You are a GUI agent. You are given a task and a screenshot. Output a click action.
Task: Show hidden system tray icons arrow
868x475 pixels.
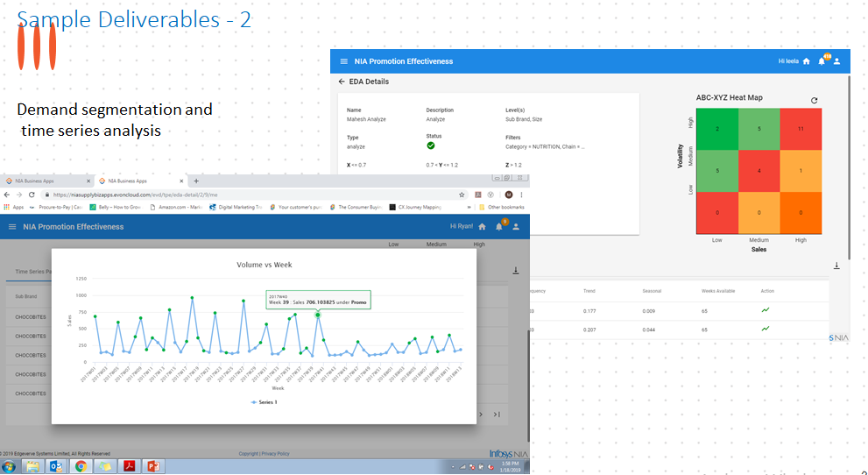(x=453, y=467)
